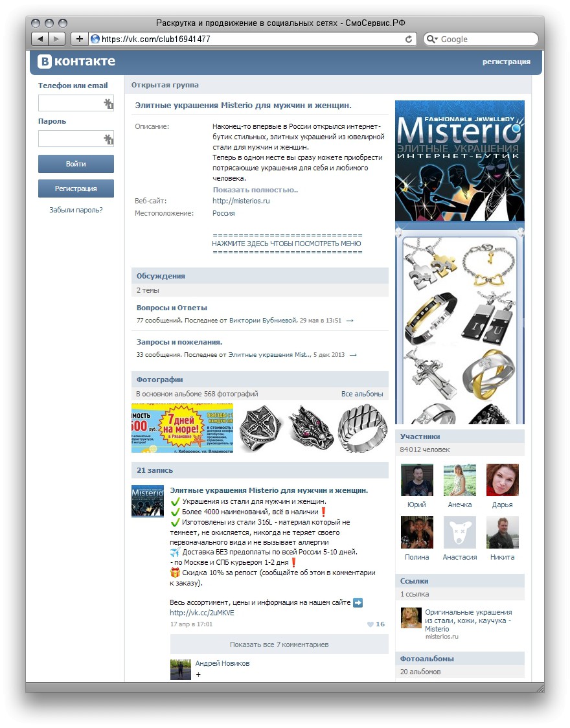Viewport: 570px width, 728px height.
Task: Click member Дарья's photo
Action: click(x=502, y=480)
